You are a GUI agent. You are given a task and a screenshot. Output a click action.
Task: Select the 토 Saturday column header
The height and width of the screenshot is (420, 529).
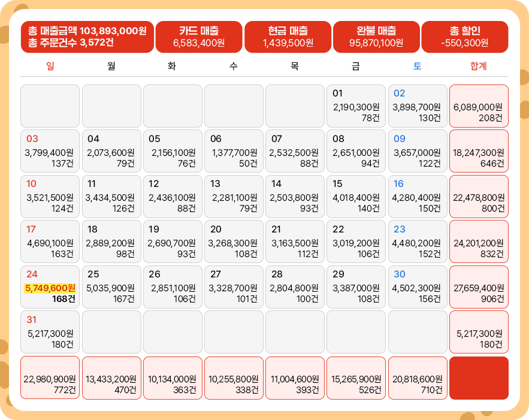click(x=418, y=66)
